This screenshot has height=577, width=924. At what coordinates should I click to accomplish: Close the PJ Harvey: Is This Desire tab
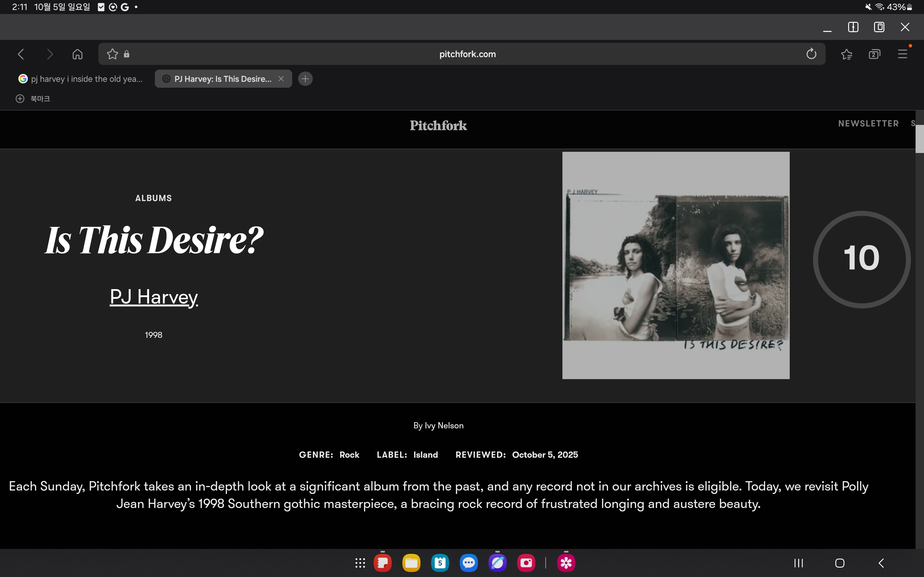(281, 79)
